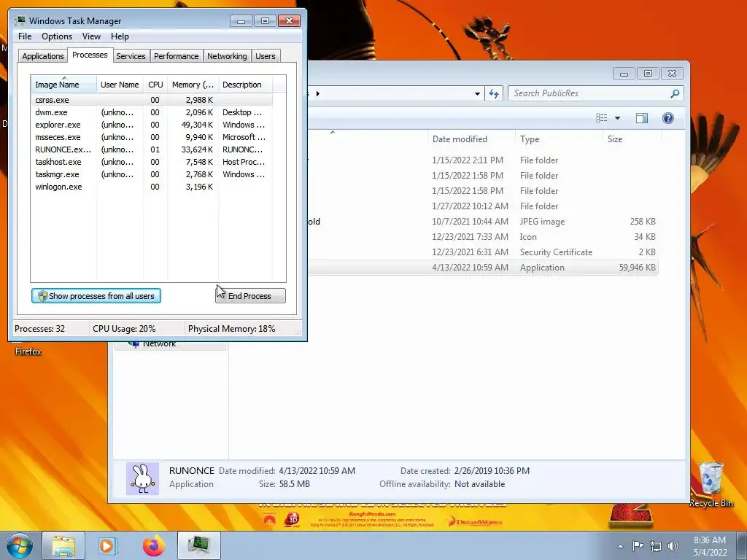Viewport: 747px width, 560px height.
Task: Open Firefox from the taskbar
Action: click(153, 545)
